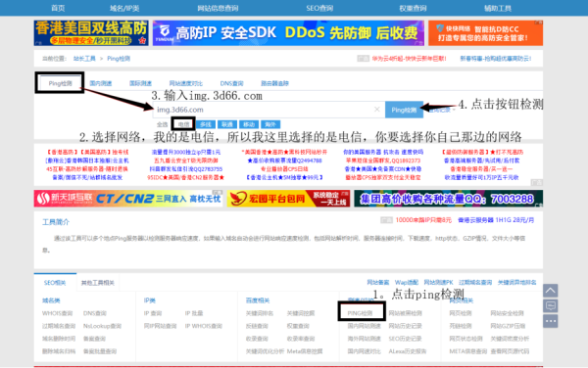Image resolution: width=588 pixels, height=368 pixels.
Task: Open the WHOIS查询 link
Action: pyautogui.click(x=57, y=313)
